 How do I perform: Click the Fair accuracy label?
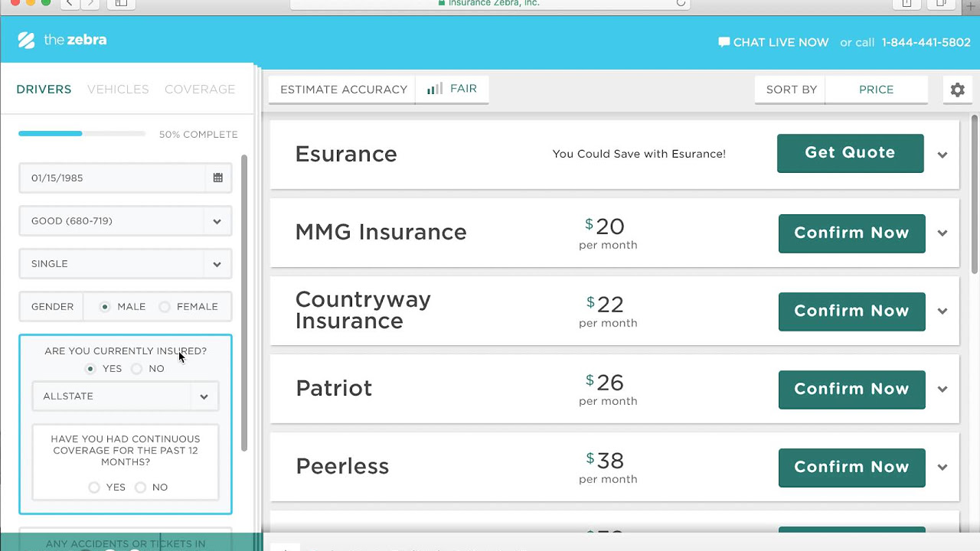tap(463, 89)
